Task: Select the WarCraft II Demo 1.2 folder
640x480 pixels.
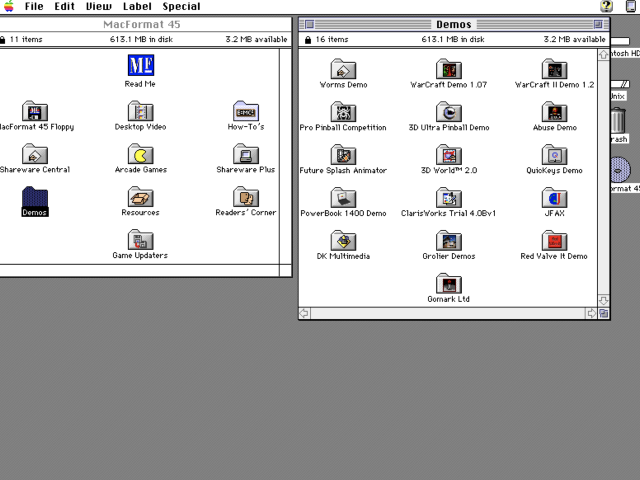Action: click(554, 69)
